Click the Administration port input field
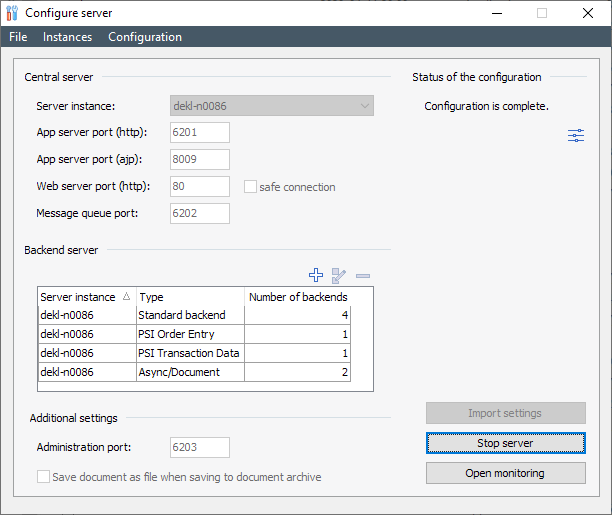The image size is (612, 515). 200,448
